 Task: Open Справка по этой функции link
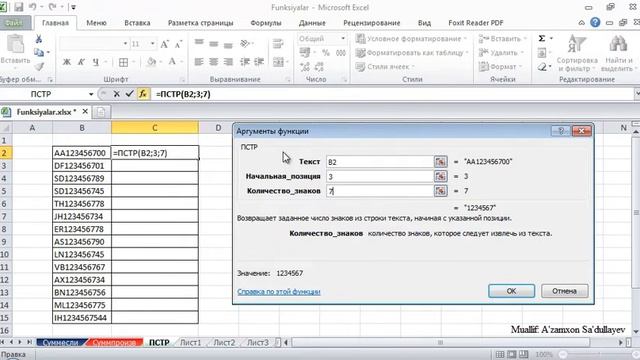279,292
